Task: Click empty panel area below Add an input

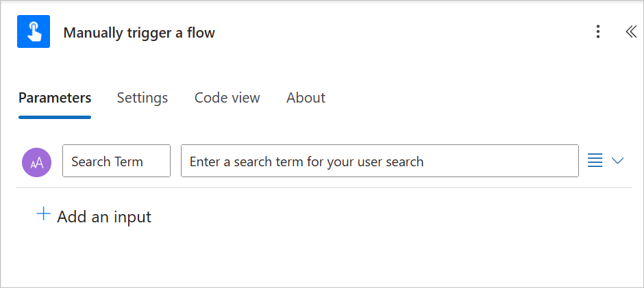Action: click(322, 257)
